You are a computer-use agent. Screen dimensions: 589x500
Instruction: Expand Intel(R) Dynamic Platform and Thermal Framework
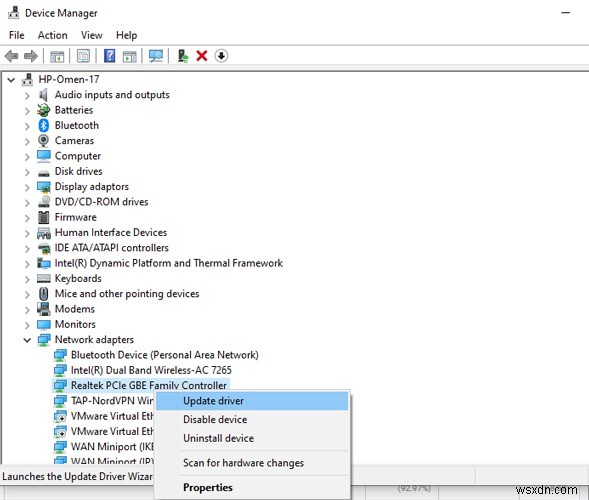coord(27,264)
